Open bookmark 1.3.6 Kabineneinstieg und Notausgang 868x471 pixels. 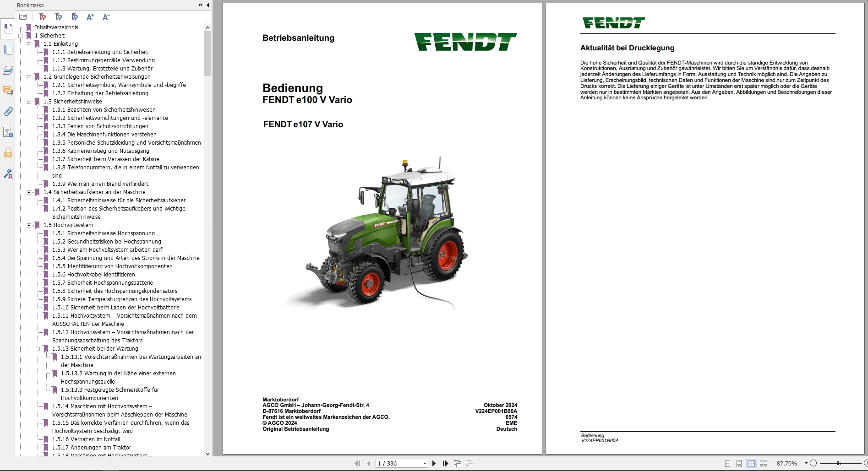(x=101, y=151)
